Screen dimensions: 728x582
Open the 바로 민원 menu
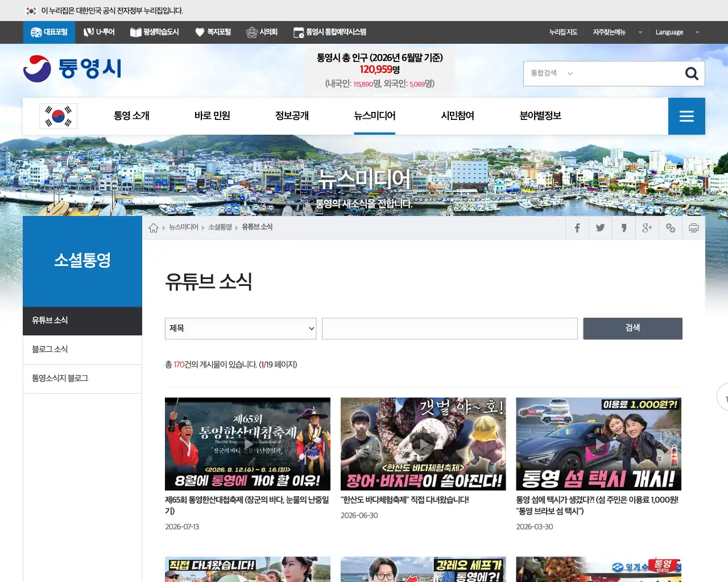[x=212, y=116]
